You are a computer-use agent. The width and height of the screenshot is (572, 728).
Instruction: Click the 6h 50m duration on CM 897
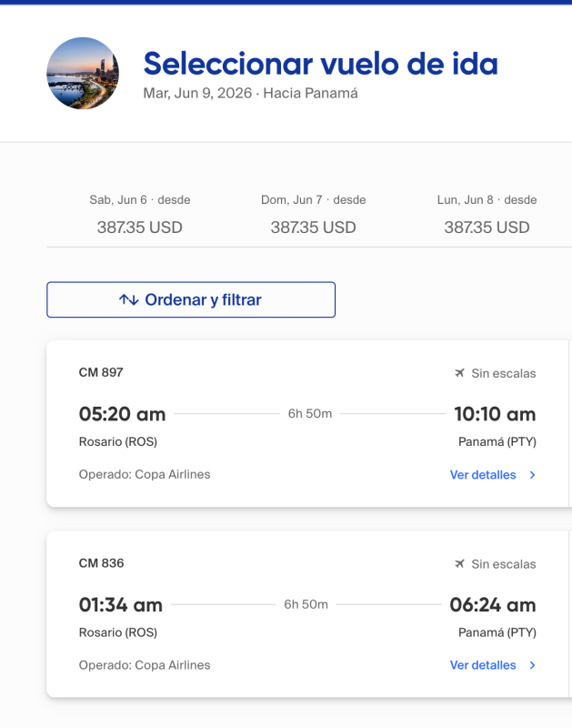(310, 414)
